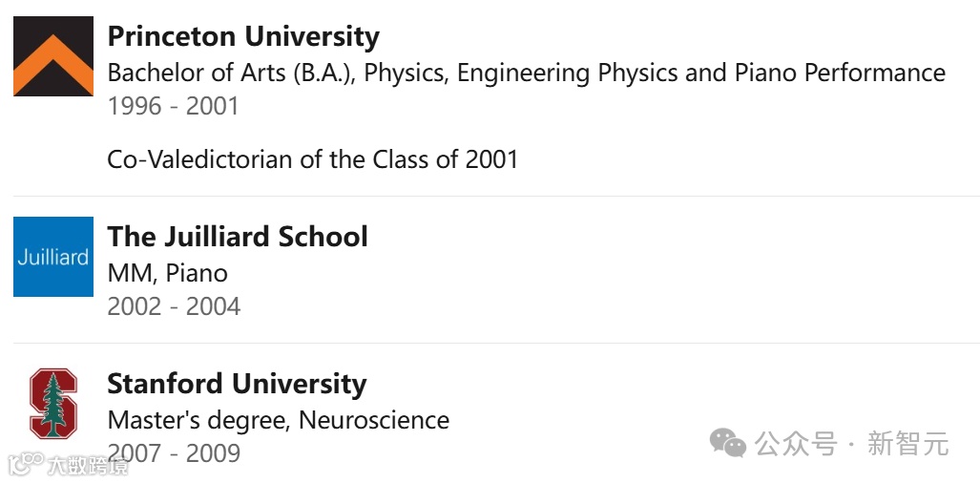
Task: Click the 1996 - 2001 date range
Action: 173,106
